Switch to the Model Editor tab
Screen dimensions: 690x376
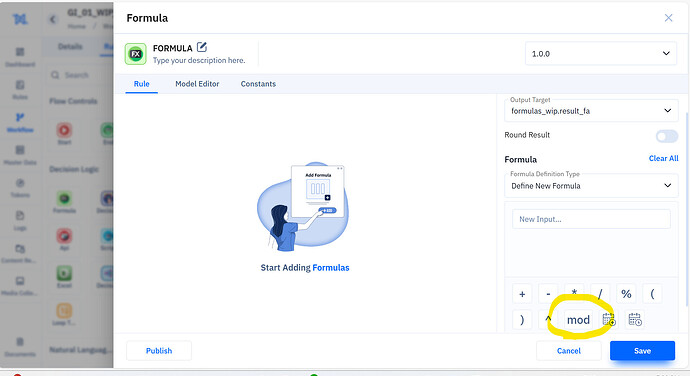tap(197, 84)
